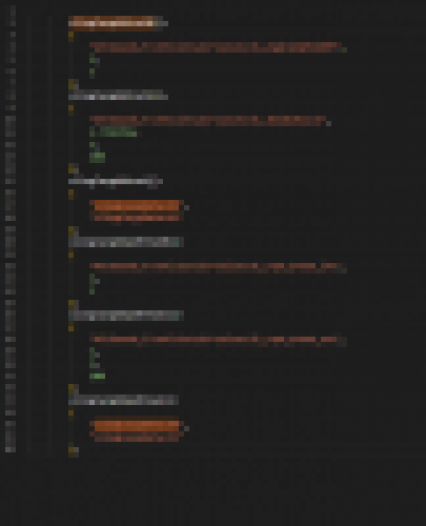This screenshot has height=526, width=426.
Task: Click the dim orange line under first orange block
Action: [x=137, y=218]
